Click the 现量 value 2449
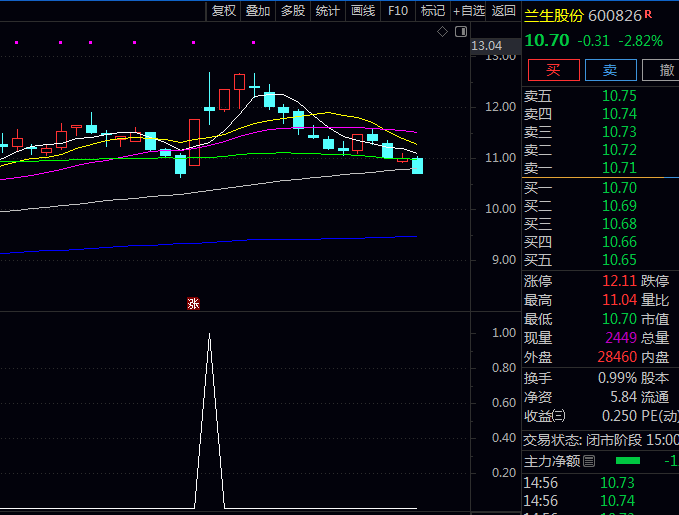The image size is (679, 515). click(x=621, y=338)
